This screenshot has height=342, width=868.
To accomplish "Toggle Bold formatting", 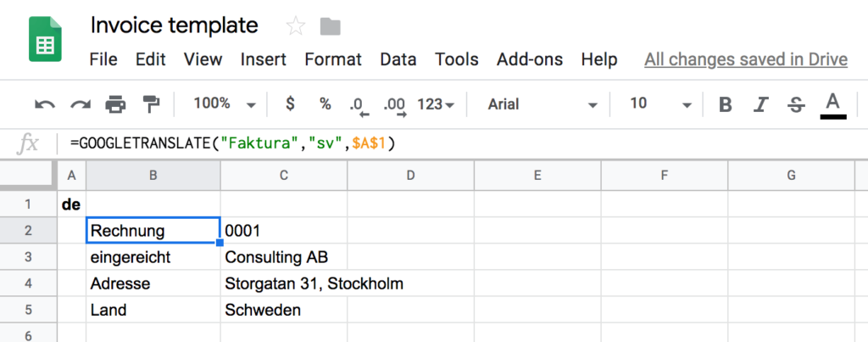I will [x=726, y=104].
